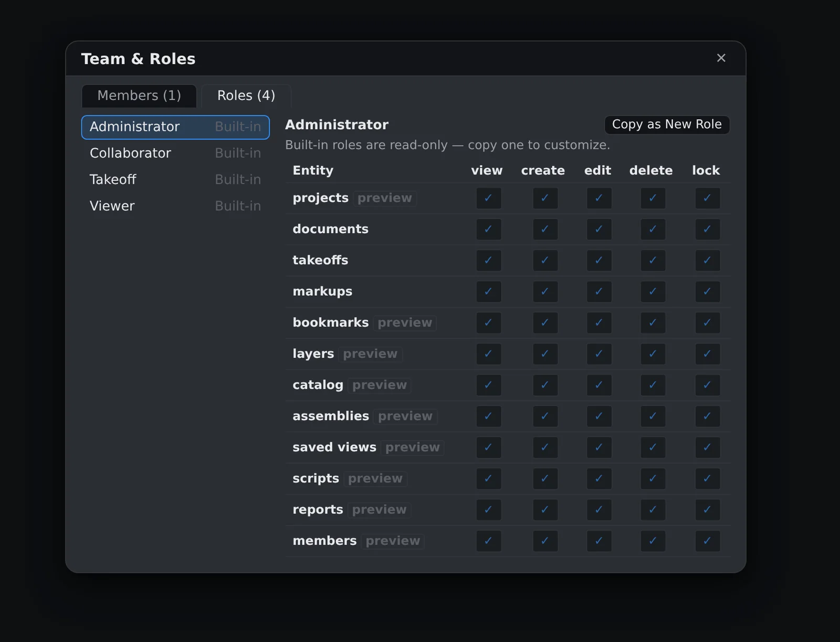
Task: Toggle documents delete permission checkbox
Action: click(653, 229)
